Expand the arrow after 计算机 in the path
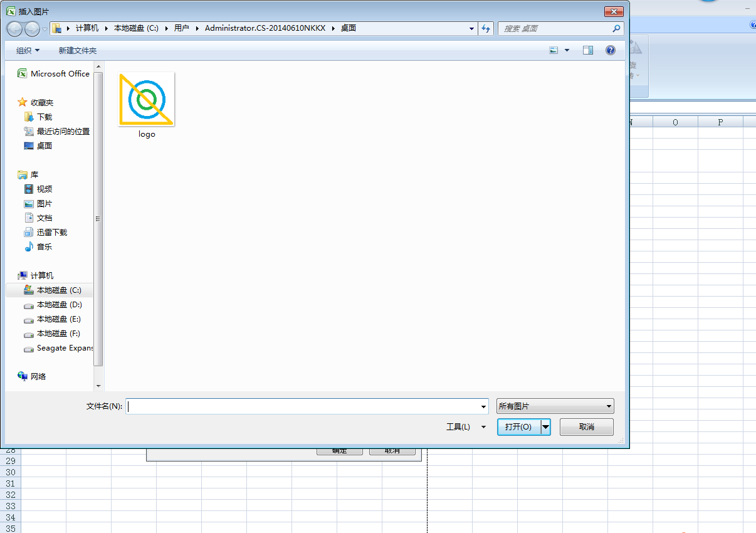This screenshot has width=756, height=533. pos(107,28)
